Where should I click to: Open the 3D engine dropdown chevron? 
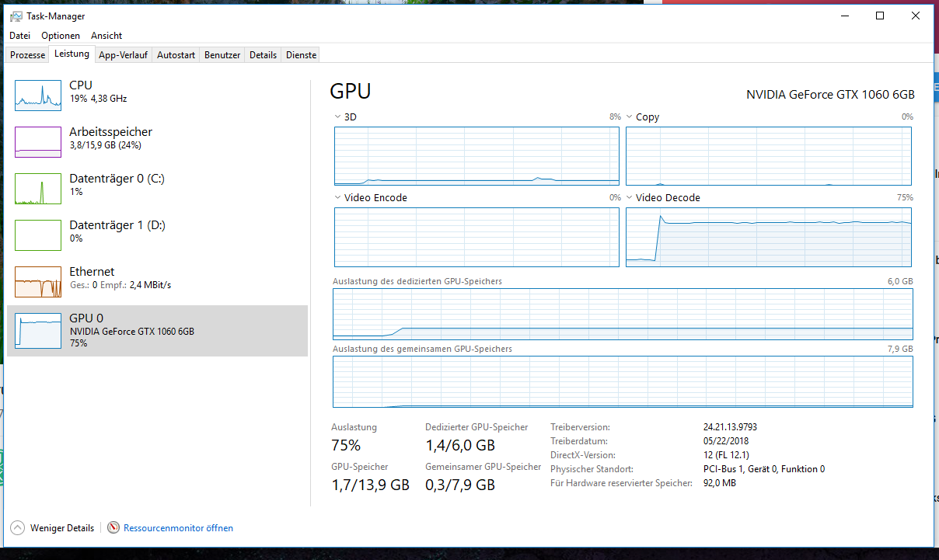tap(337, 117)
